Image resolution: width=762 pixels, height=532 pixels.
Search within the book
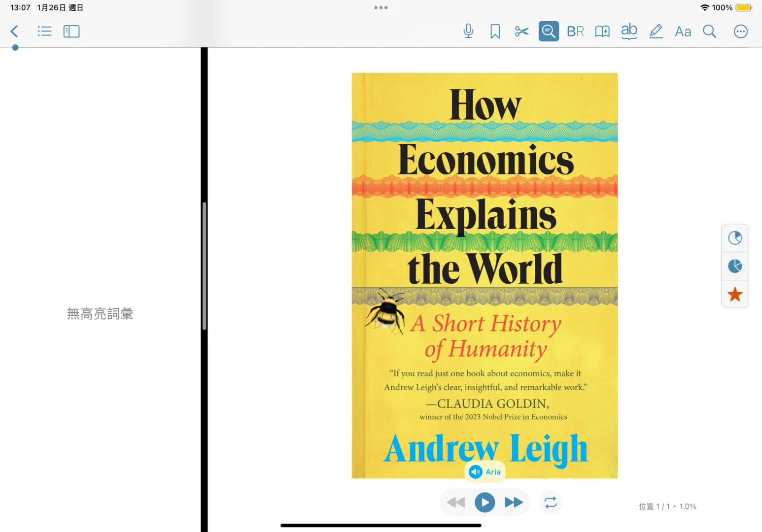709,32
